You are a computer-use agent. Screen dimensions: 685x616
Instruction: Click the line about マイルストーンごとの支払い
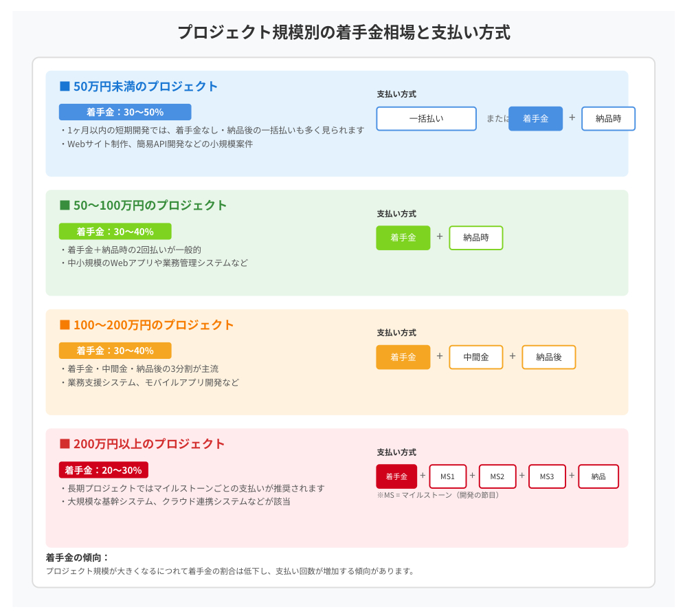point(192,488)
